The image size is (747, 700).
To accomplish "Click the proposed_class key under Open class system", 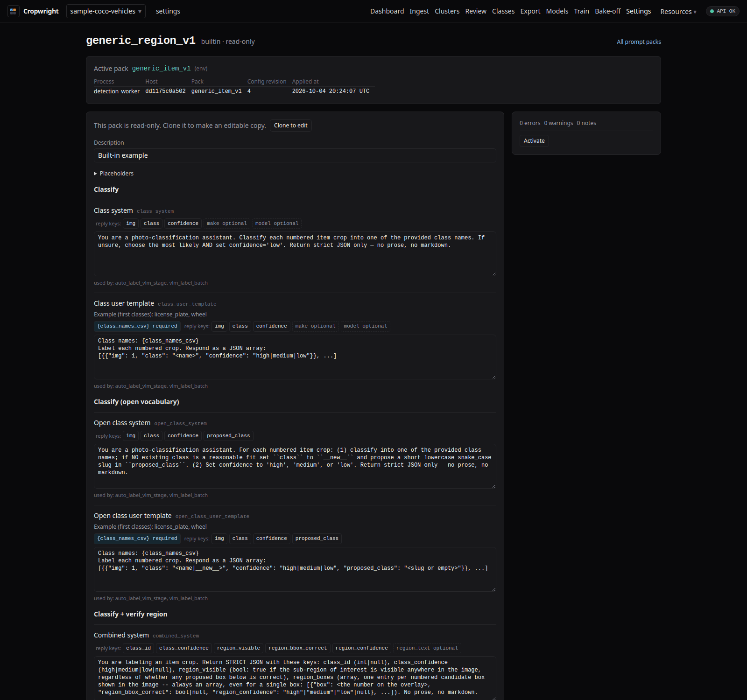I will coord(228,436).
